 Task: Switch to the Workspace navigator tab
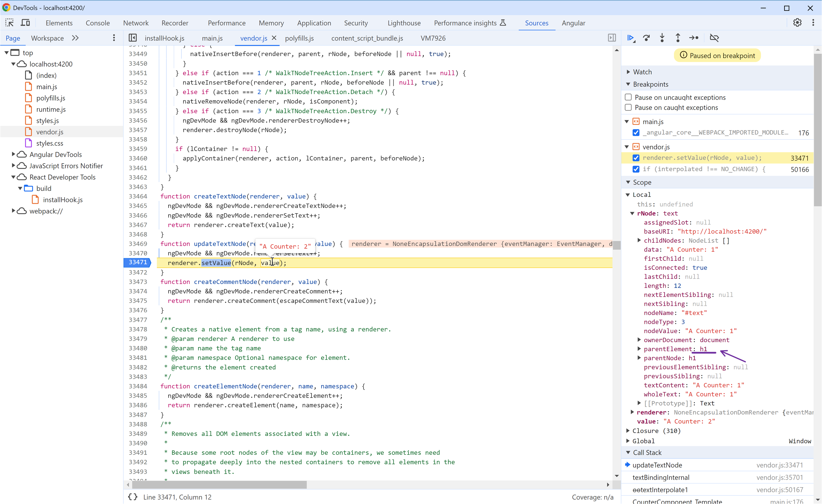tap(47, 38)
